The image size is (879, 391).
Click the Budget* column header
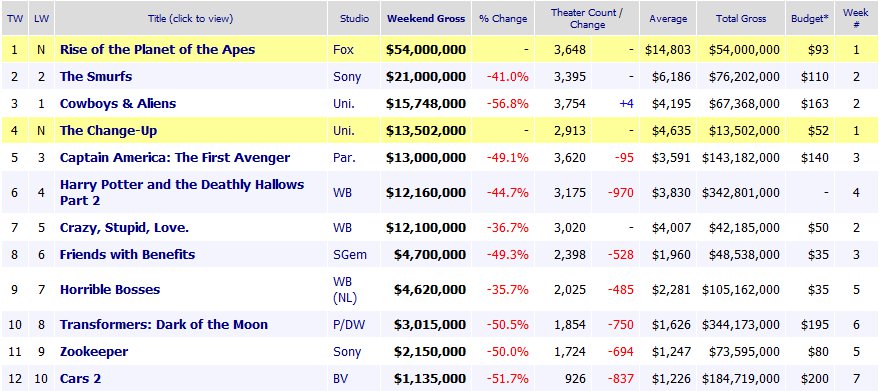click(x=809, y=19)
